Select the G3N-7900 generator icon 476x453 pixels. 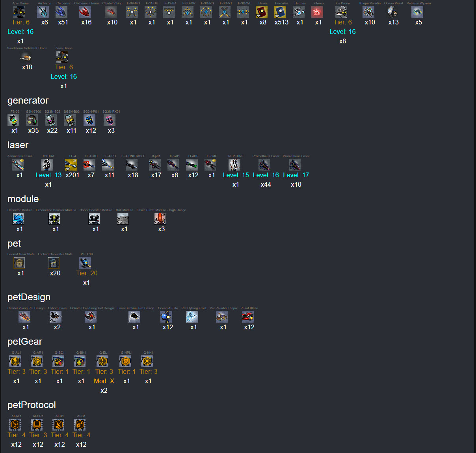coord(32,120)
